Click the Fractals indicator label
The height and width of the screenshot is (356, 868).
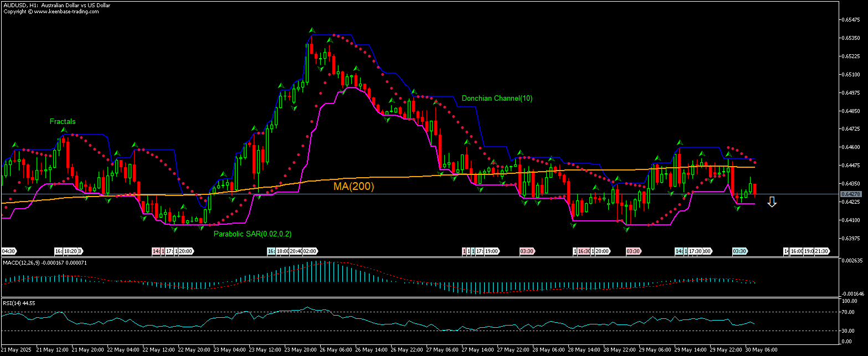63,121
